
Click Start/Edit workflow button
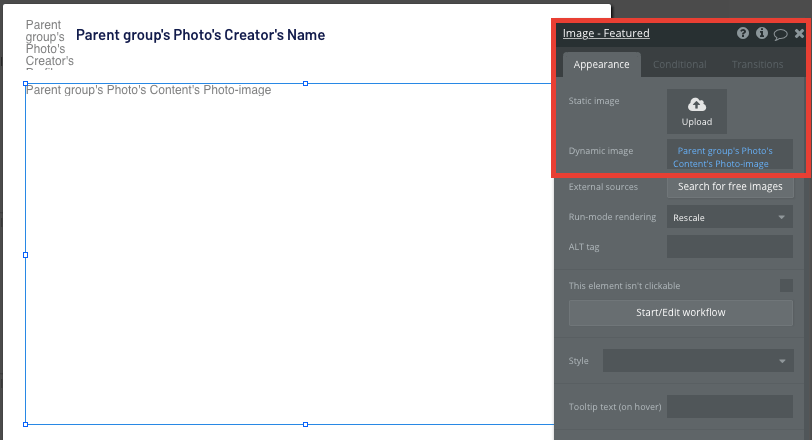click(x=680, y=313)
